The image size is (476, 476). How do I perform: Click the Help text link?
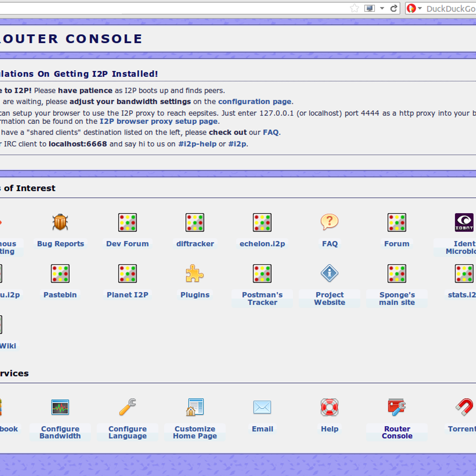pos(330,429)
